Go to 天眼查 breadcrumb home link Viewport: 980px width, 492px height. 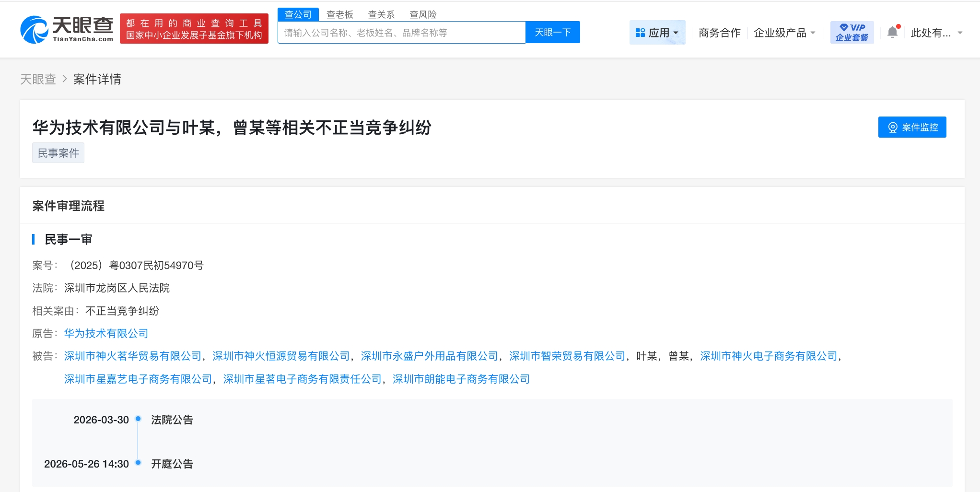click(38, 79)
